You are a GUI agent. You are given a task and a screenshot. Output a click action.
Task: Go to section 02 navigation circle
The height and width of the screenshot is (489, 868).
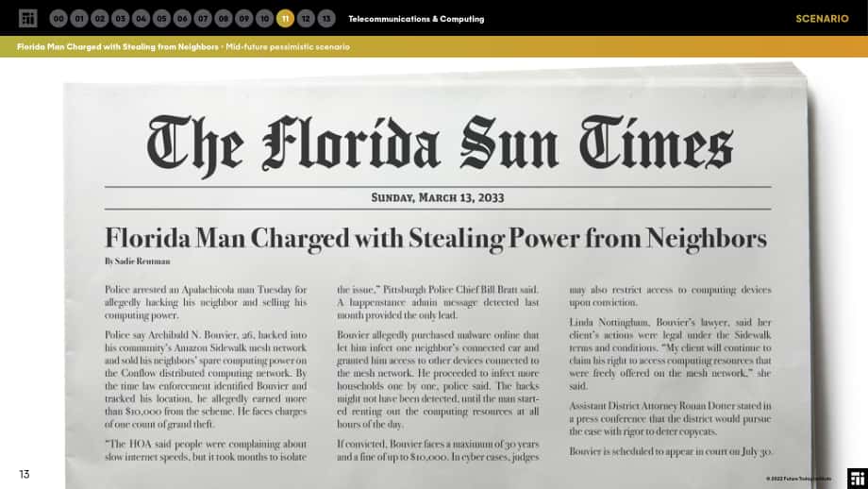coord(100,18)
